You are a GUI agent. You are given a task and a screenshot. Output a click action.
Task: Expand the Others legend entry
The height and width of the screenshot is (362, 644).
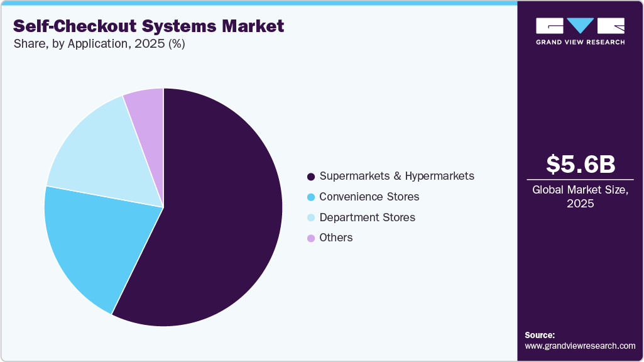coord(336,238)
